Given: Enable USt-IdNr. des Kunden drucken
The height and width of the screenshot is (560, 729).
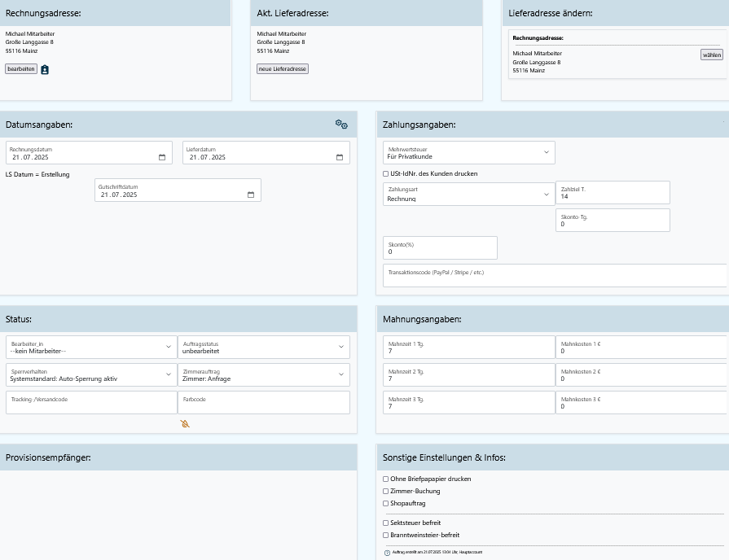Looking at the screenshot, I should (x=386, y=173).
